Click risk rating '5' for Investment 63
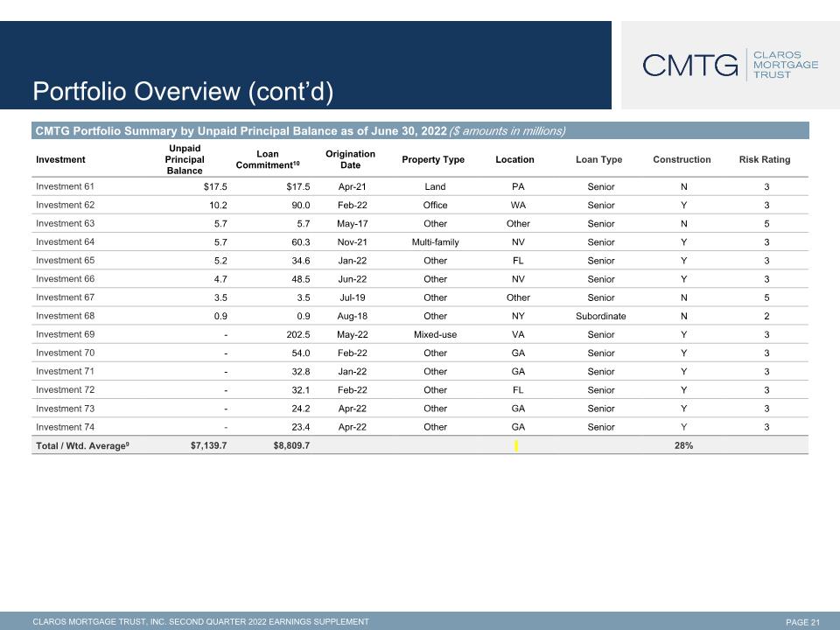 (x=766, y=224)
